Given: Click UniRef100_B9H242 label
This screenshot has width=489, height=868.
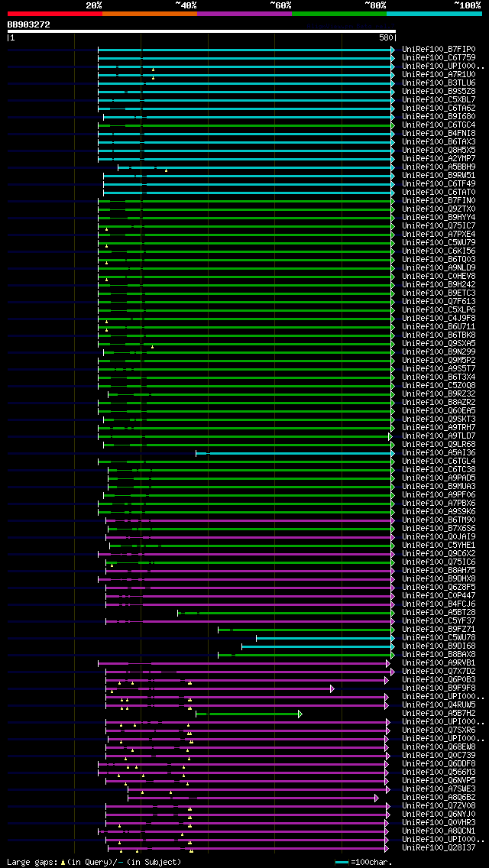Looking at the screenshot, I should [x=439, y=284].
